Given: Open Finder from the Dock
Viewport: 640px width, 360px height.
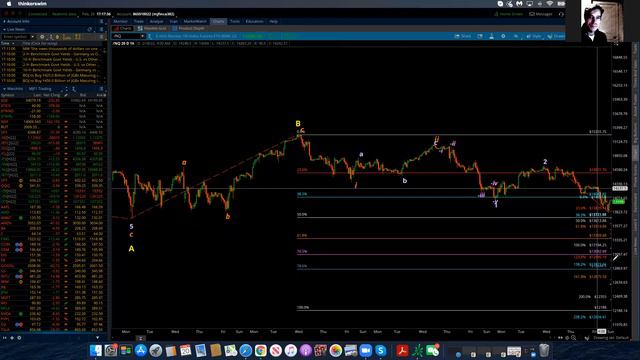Looking at the screenshot, I should click(96, 350).
